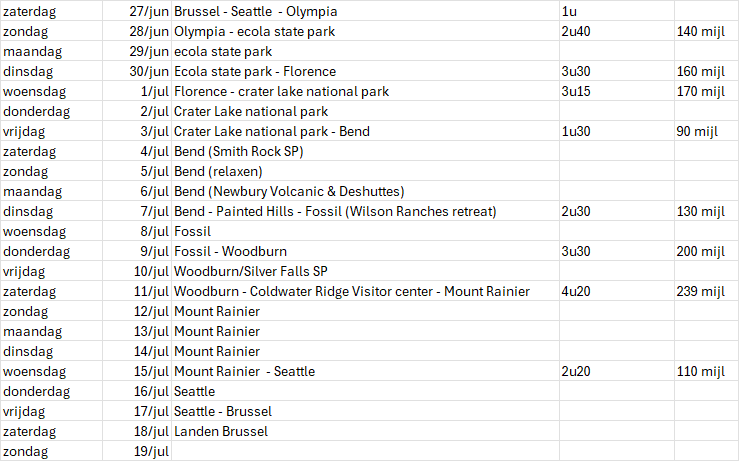Select the cell 'Crater Lake national park - Bend'
This screenshot has width=739, height=461.
click(x=269, y=132)
